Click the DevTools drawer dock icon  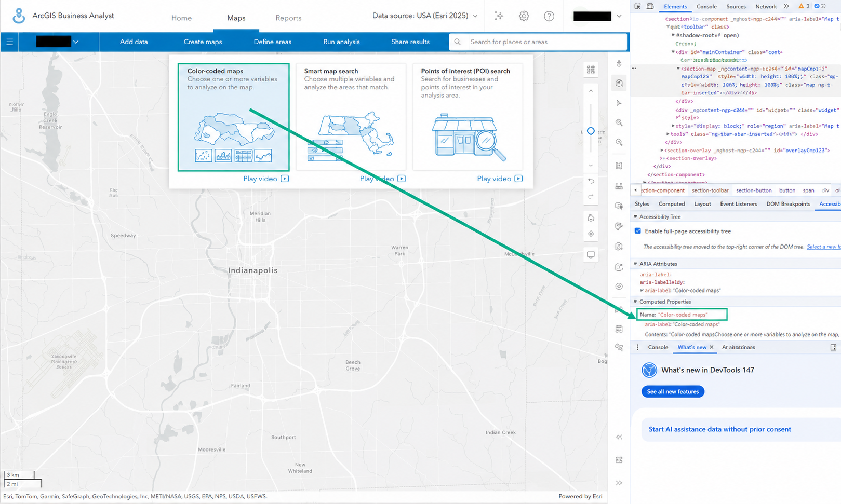[x=833, y=347]
